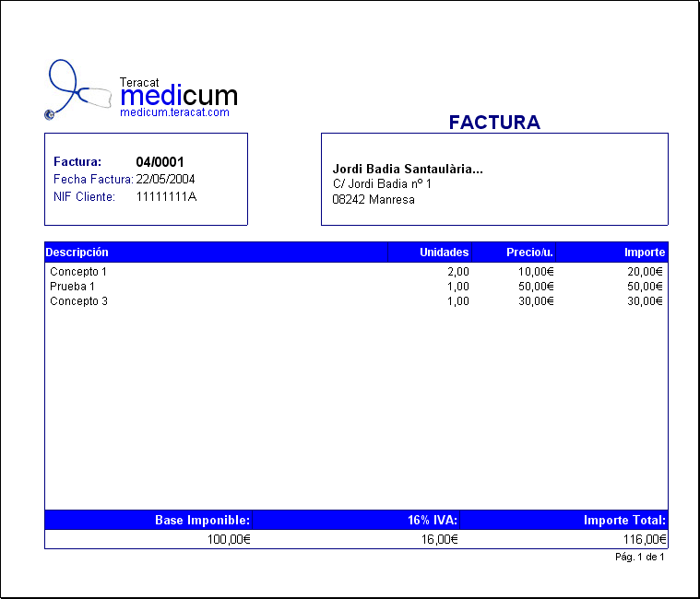Image resolution: width=700 pixels, height=599 pixels.
Task: Click the 16% IVA: footer label
Action: 433,520
